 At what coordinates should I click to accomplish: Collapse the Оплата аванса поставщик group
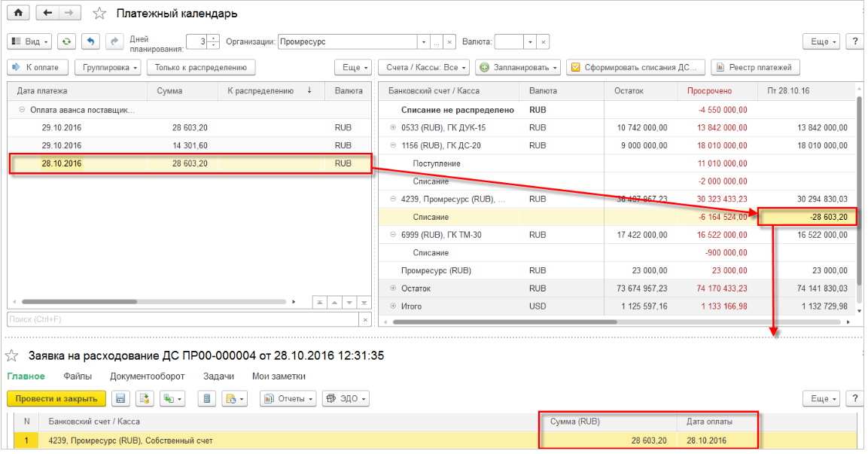point(22,110)
